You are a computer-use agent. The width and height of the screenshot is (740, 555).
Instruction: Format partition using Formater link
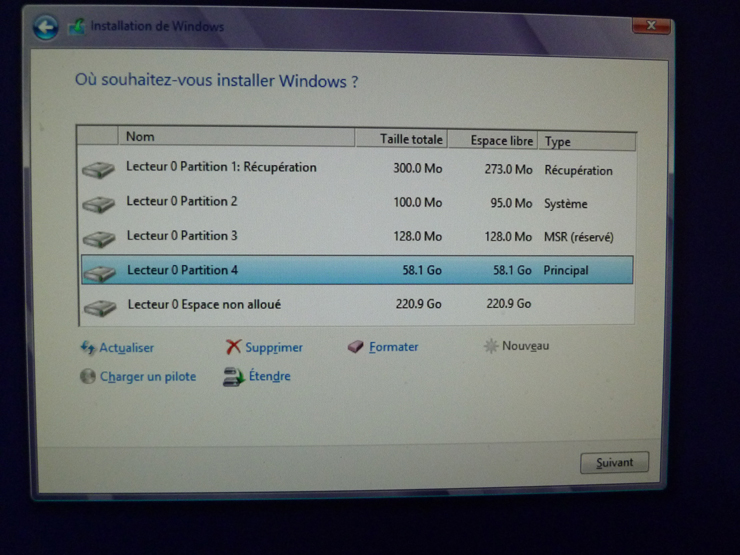394,347
